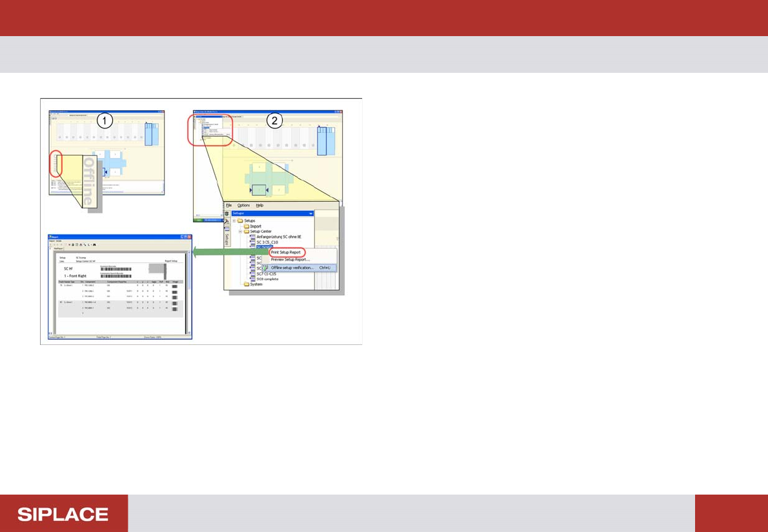Select the Setups root folder
768x532 pixels.
(x=250, y=221)
